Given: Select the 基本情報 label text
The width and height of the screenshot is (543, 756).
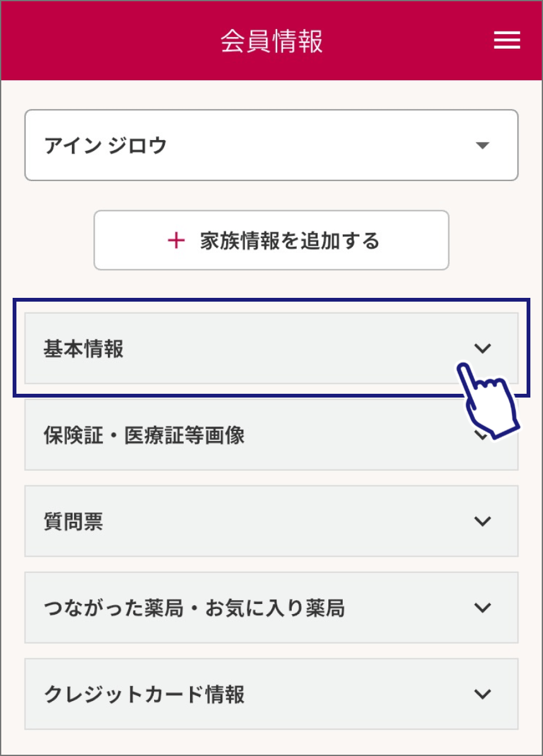Looking at the screenshot, I should (x=83, y=348).
